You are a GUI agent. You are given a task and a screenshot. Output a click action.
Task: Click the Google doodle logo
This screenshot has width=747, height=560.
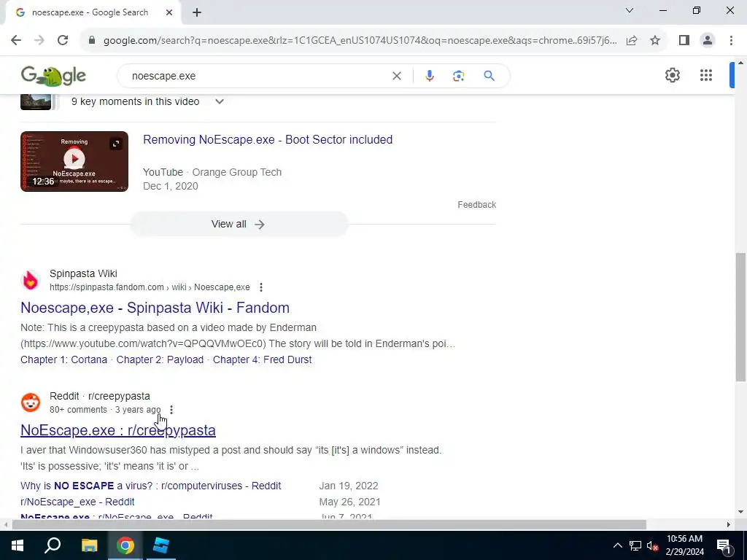[53, 76]
